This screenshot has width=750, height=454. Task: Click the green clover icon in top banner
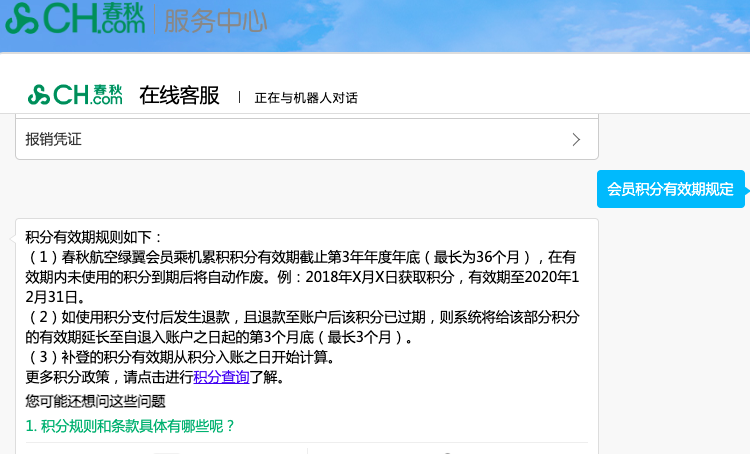click(x=21, y=19)
